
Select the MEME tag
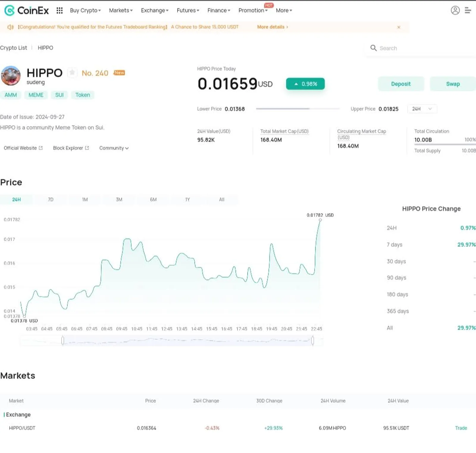point(36,95)
